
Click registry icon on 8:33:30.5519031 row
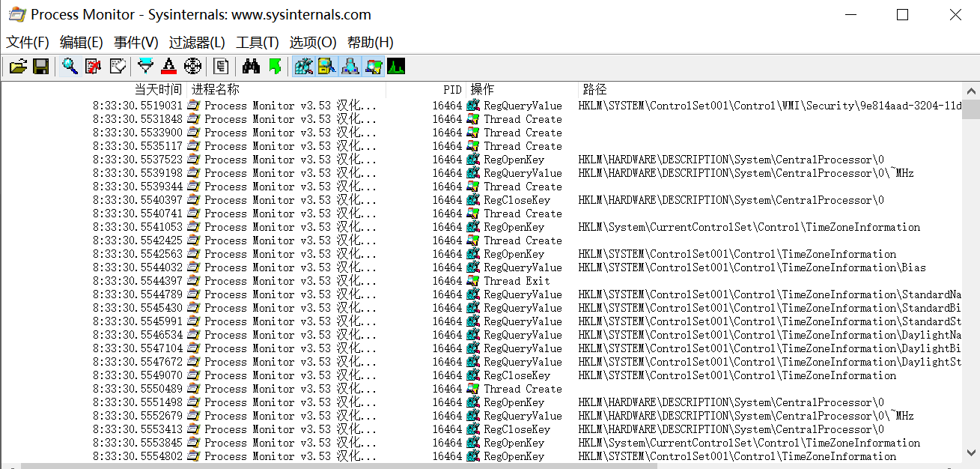pyautogui.click(x=473, y=106)
